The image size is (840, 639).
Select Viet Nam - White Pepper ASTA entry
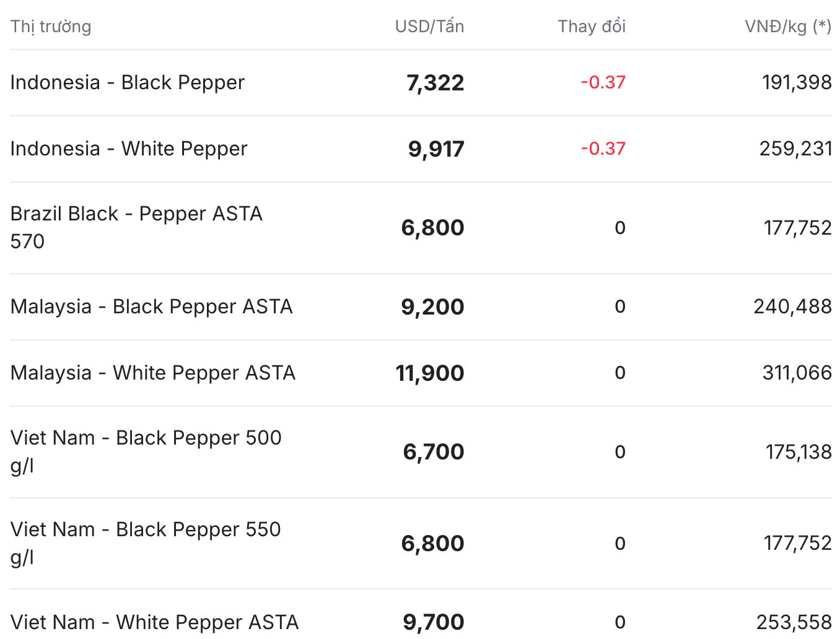(x=155, y=622)
